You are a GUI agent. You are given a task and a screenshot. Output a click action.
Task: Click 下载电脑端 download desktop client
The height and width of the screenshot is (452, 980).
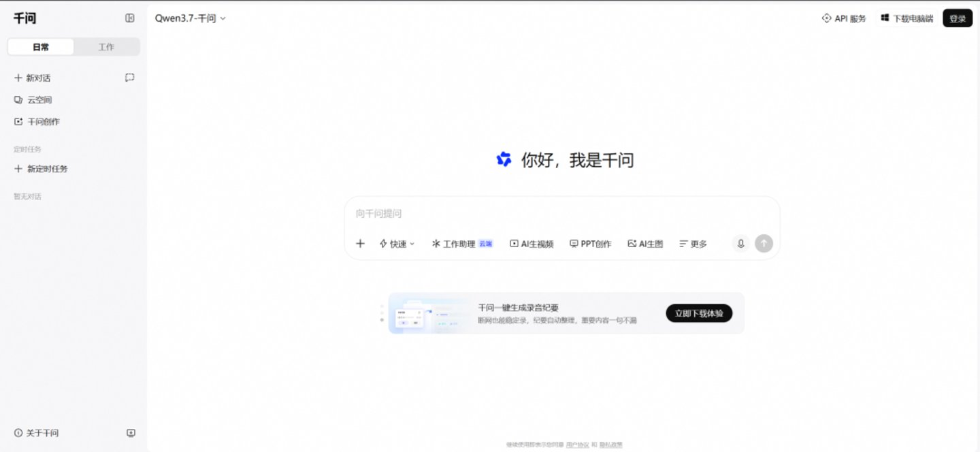(x=907, y=18)
